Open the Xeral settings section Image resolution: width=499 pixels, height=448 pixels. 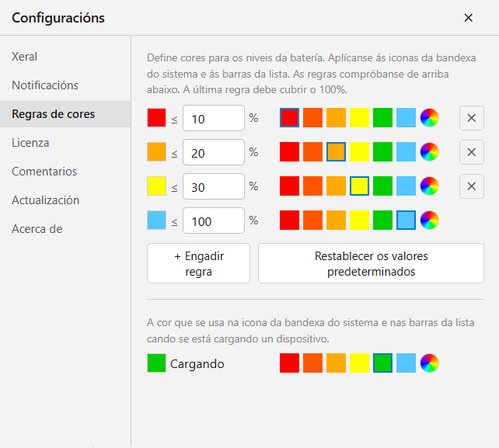(65, 57)
